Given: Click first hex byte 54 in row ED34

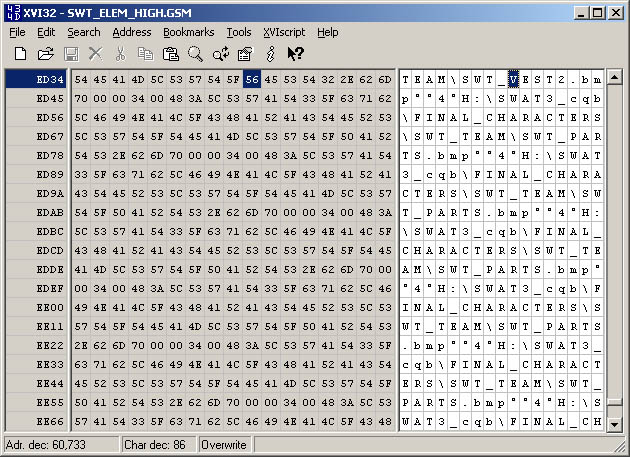Looking at the screenshot, I should tap(81, 79).
